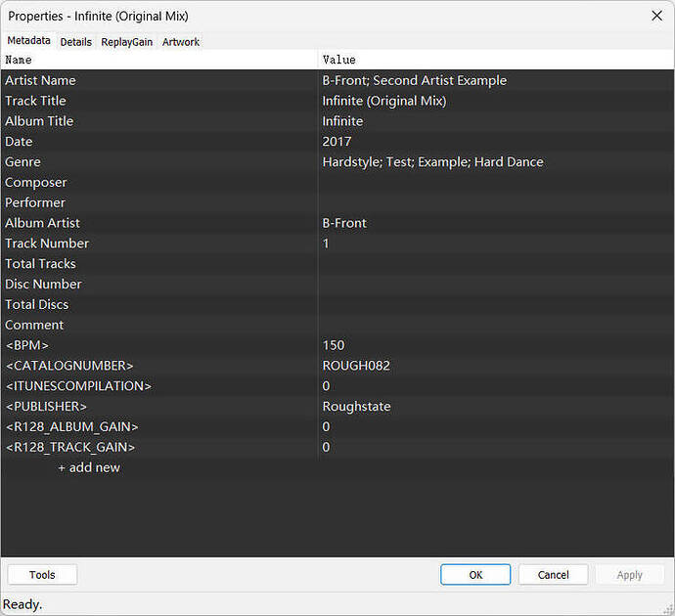Select the Album Artist value 'B-Front'

[344, 223]
